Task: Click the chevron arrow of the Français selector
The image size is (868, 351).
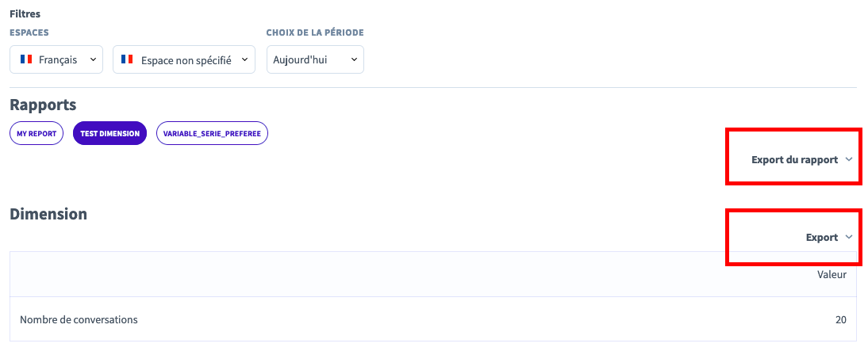Action: [93, 59]
